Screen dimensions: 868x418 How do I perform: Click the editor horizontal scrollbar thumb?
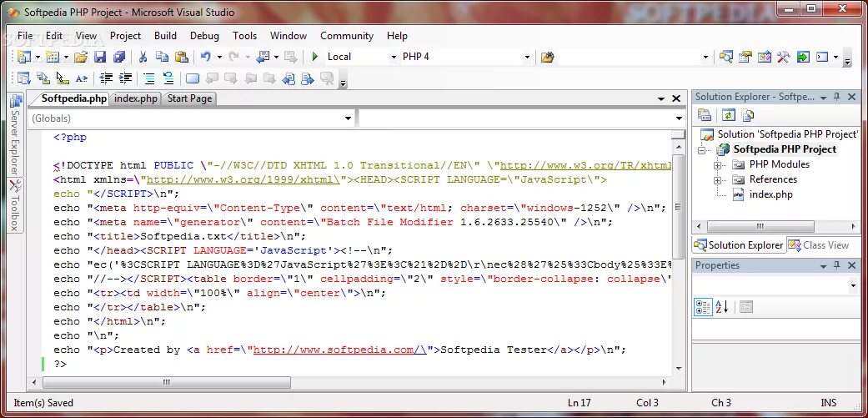click(x=166, y=382)
